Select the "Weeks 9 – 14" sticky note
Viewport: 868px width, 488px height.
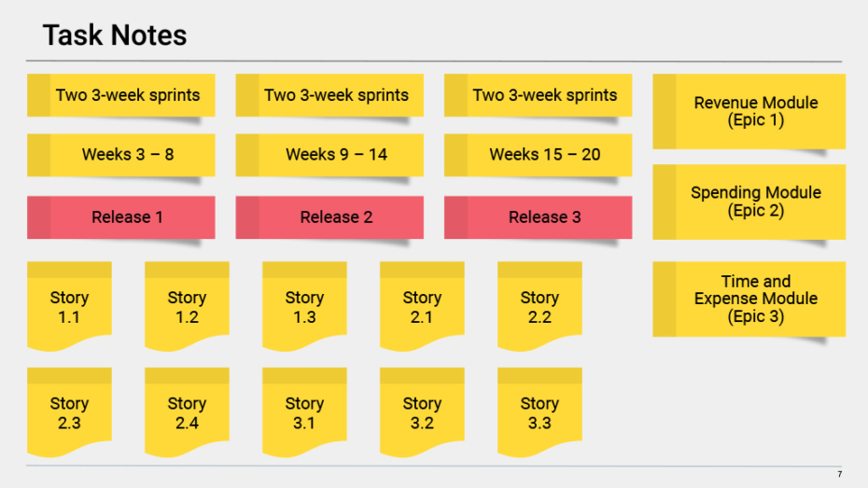click(336, 155)
